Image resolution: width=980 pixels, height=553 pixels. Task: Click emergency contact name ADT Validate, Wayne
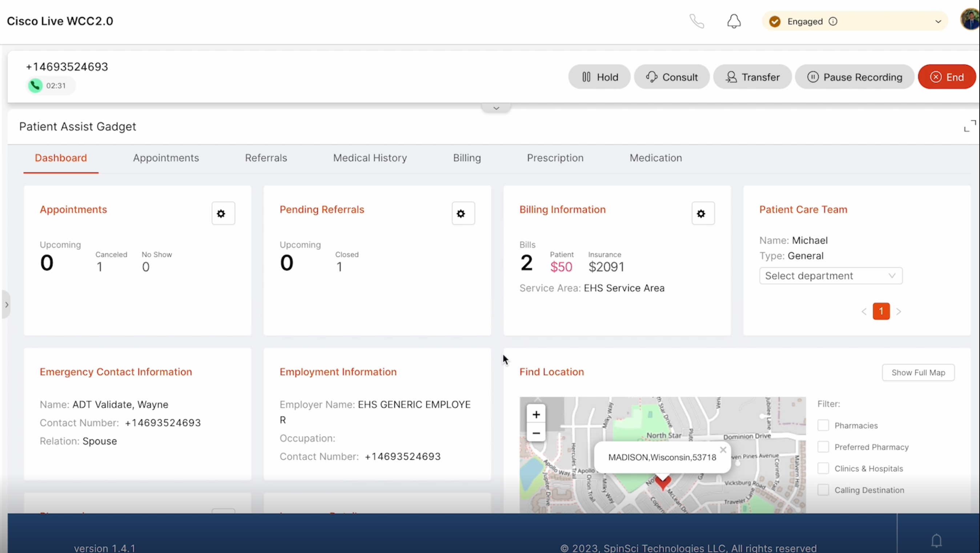(x=120, y=404)
